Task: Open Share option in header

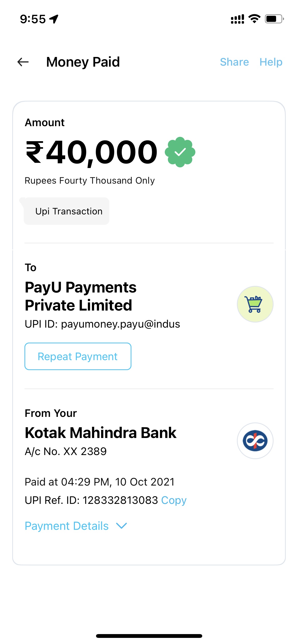Action: pyautogui.click(x=234, y=62)
